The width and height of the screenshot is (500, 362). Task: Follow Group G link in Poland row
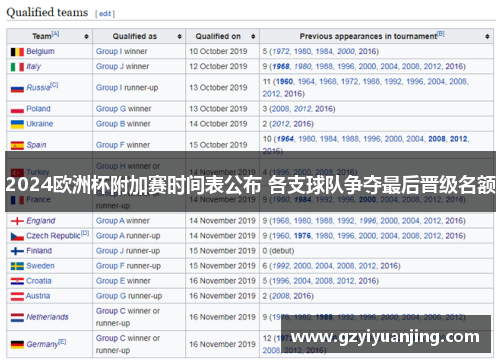(111, 109)
